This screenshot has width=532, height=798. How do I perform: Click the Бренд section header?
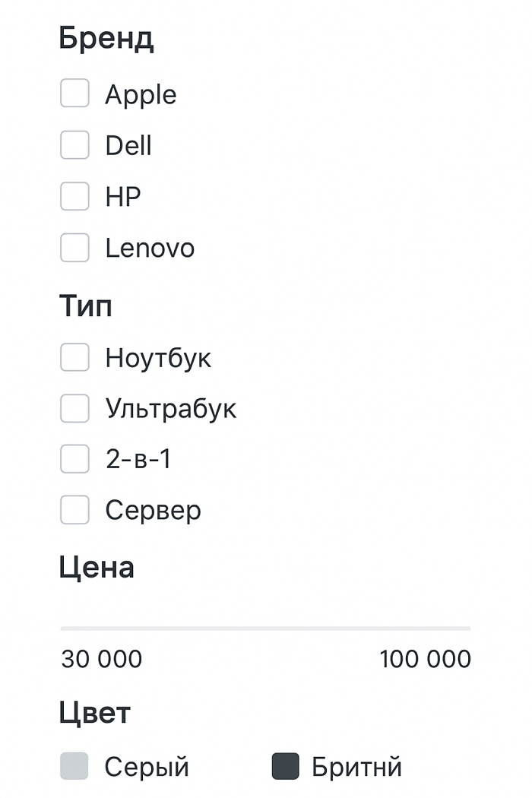(108, 37)
